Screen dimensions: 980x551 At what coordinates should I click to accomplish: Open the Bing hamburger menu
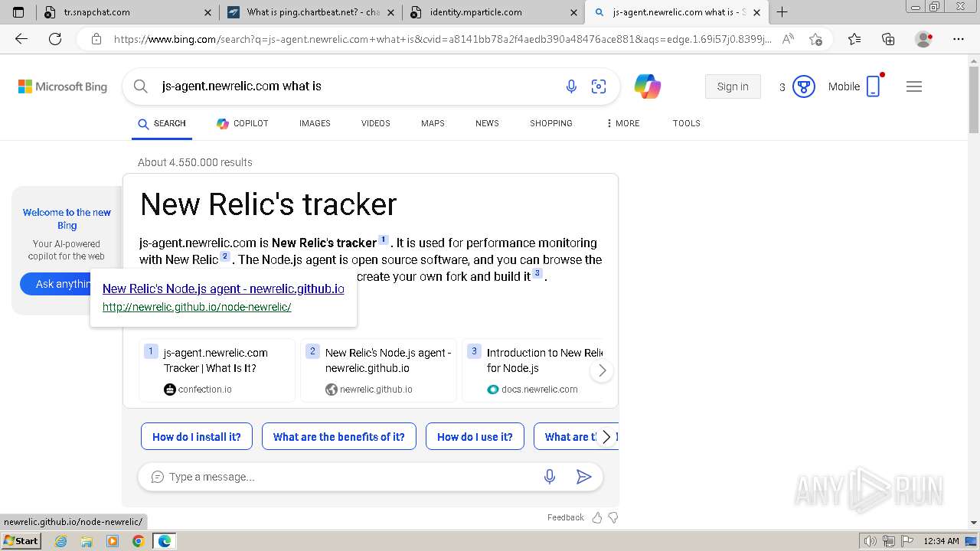tap(914, 86)
